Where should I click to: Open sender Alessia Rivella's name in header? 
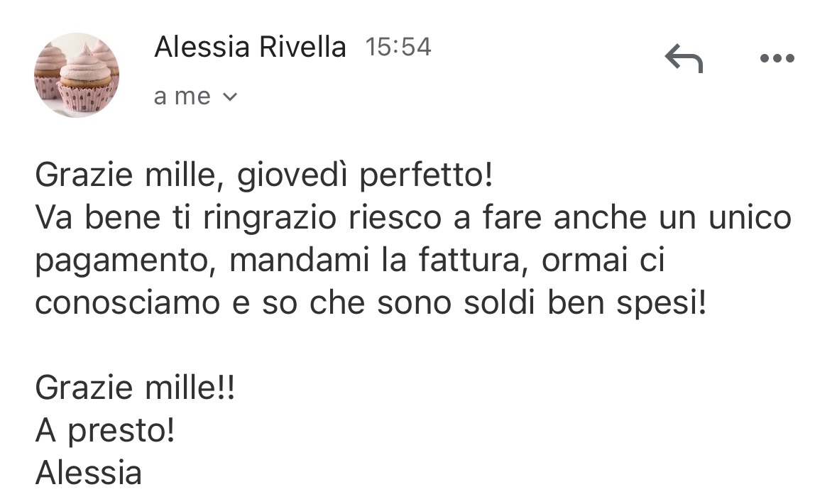[x=250, y=47]
